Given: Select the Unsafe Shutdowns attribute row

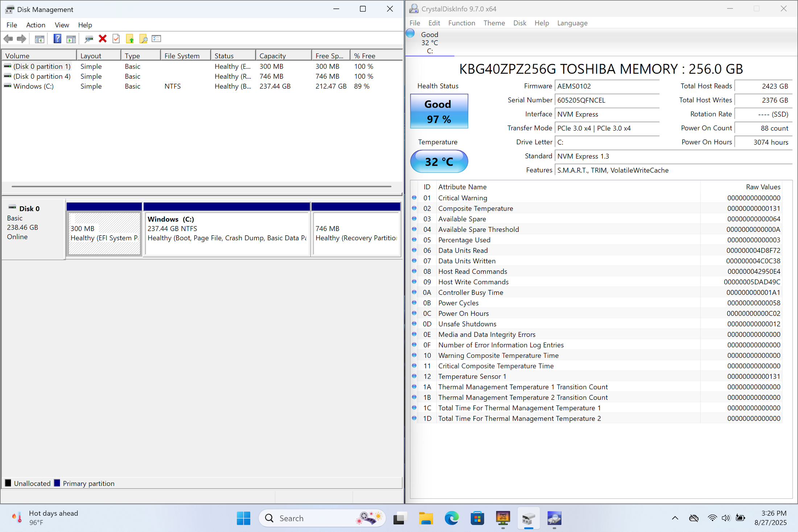Looking at the screenshot, I should click(596, 324).
